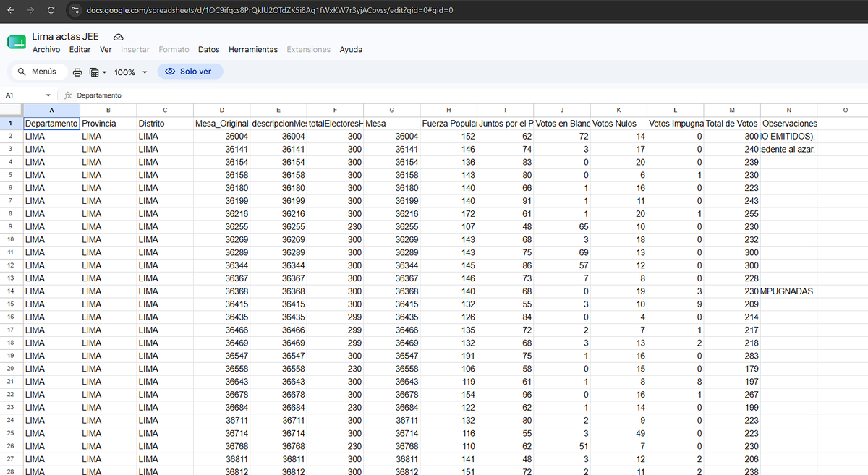Screen dimensions: 868x475
Task: Click the Lima actas JEE document title
Action: [65, 37]
